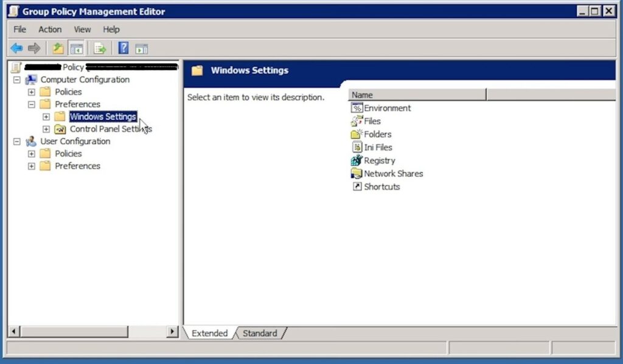Viewport: 623px width, 364px height.
Task: Click the Back arrow toolbar icon
Action: tap(16, 48)
